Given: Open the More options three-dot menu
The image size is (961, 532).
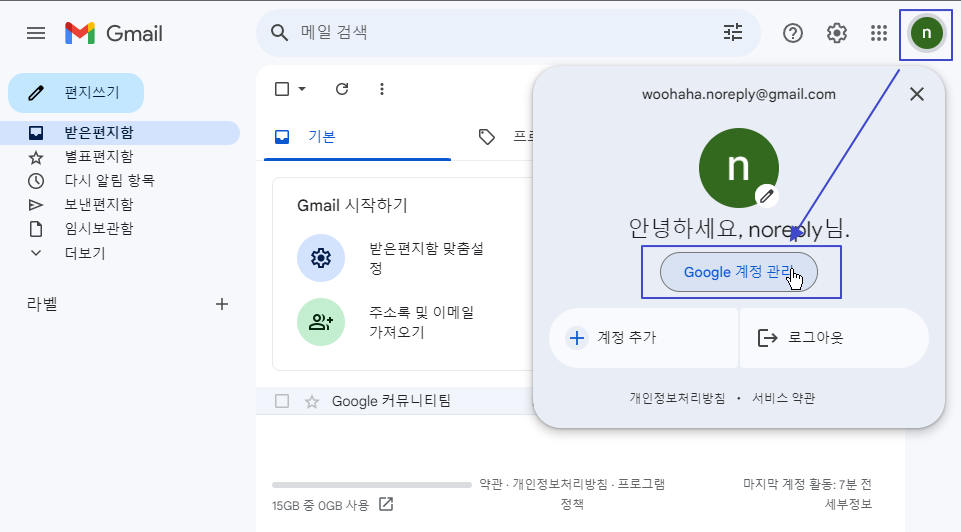Looking at the screenshot, I should point(382,89).
